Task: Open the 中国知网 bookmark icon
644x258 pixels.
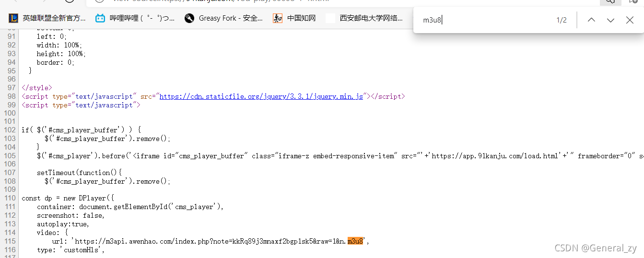Action: [278, 18]
